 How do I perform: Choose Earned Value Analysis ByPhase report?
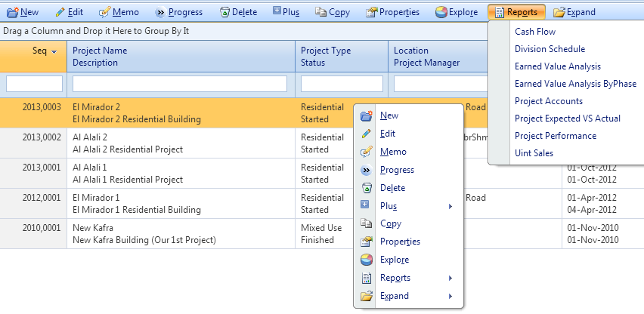click(575, 84)
